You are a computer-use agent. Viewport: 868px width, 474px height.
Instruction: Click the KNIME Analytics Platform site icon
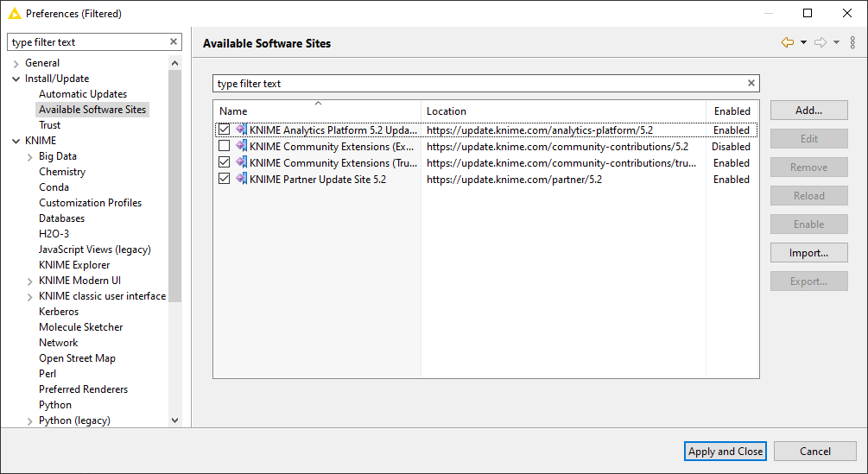[241, 130]
